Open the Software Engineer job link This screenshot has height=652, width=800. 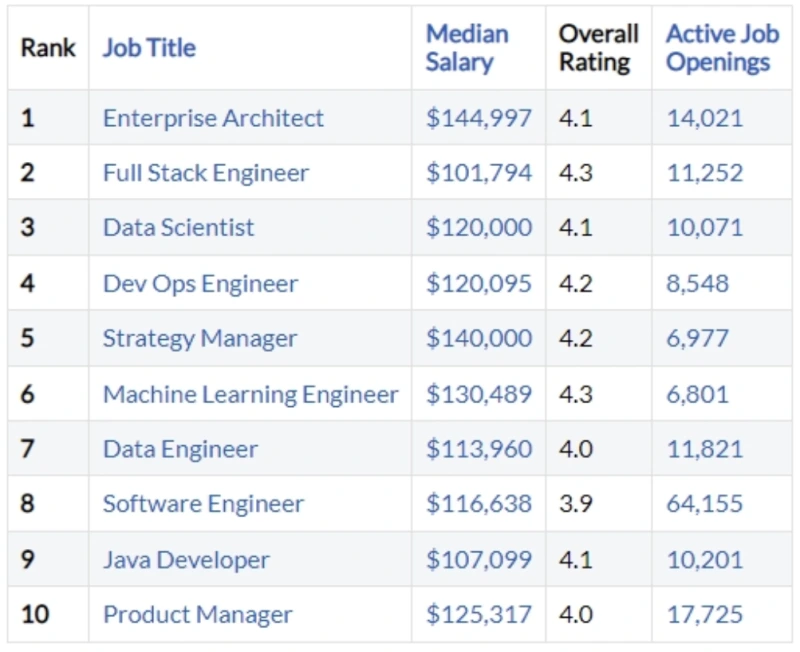[203, 504]
